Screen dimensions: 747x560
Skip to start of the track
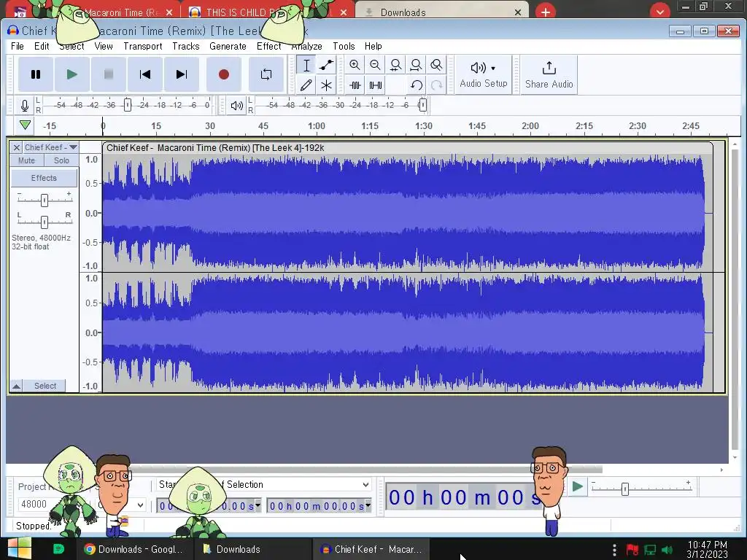pos(145,74)
